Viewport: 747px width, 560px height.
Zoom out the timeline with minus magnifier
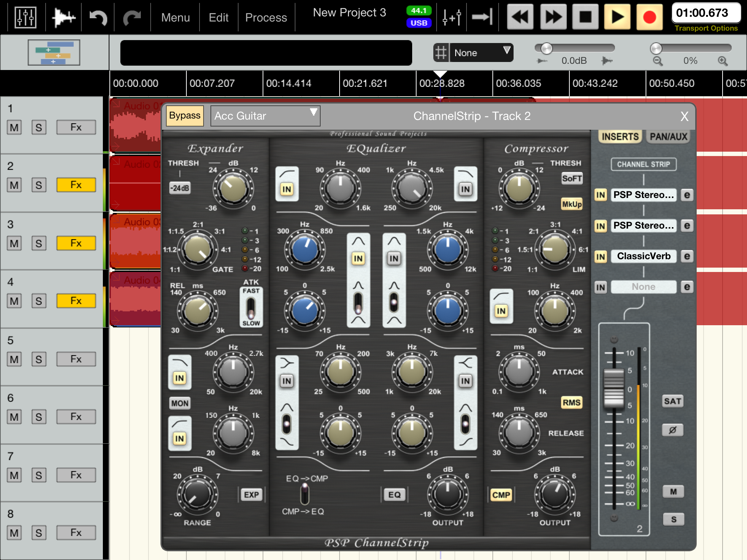tap(658, 61)
